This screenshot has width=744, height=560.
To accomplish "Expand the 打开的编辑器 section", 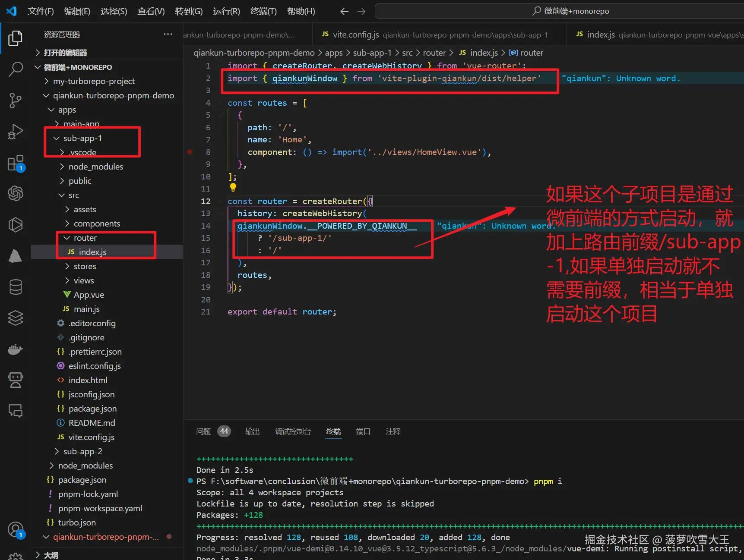I will click(x=107, y=53).
